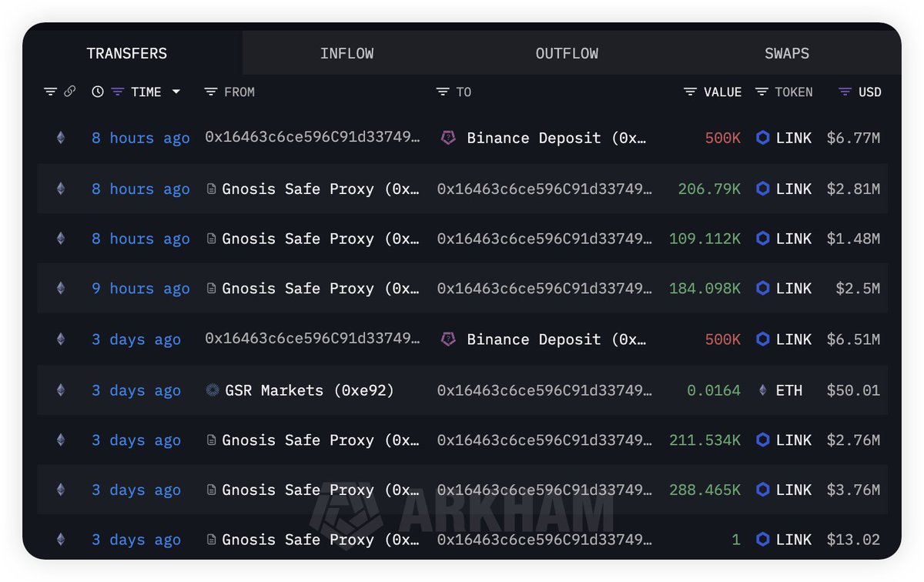
Task: Click the Ethereum icon in the $1.48M row
Action: pos(61,239)
